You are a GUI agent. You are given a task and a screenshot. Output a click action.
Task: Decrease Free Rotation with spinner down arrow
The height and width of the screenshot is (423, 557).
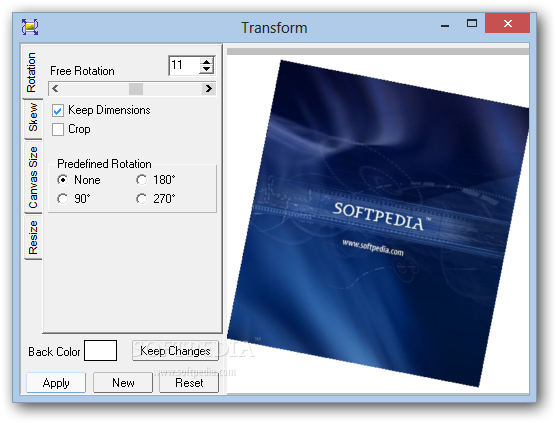[x=207, y=69]
